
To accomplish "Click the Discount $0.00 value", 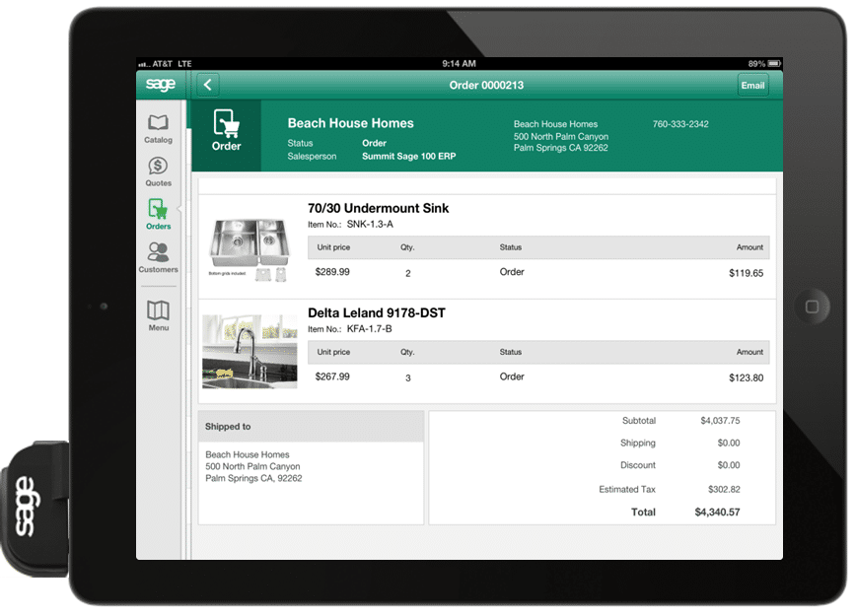I will [728, 465].
